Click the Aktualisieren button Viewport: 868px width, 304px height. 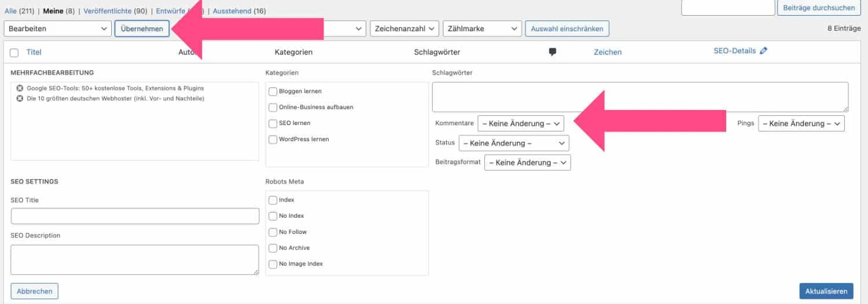point(826,291)
